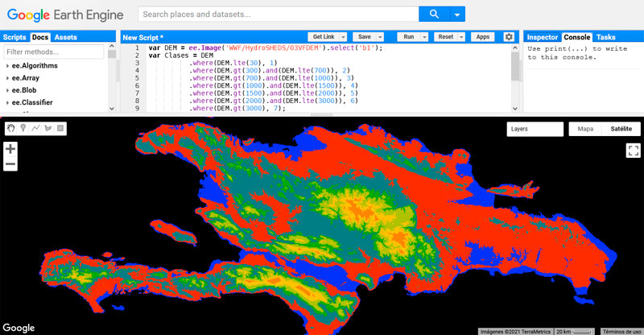Toggle fullscreen map view
644x335 pixels.
(633, 150)
